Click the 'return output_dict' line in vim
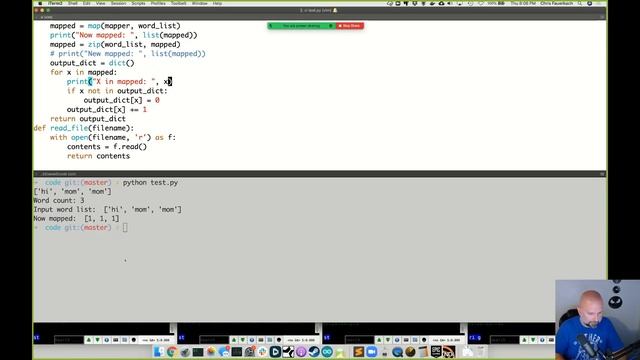The image size is (640, 360). tap(88, 119)
